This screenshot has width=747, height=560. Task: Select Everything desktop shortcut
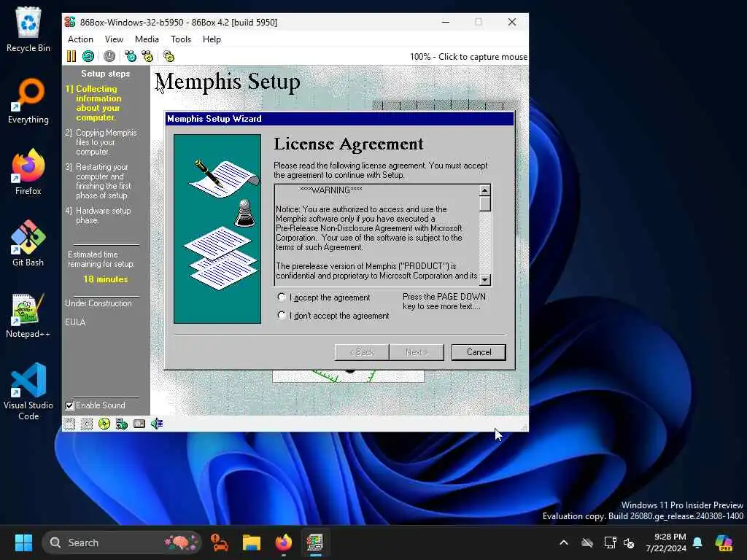click(28, 101)
